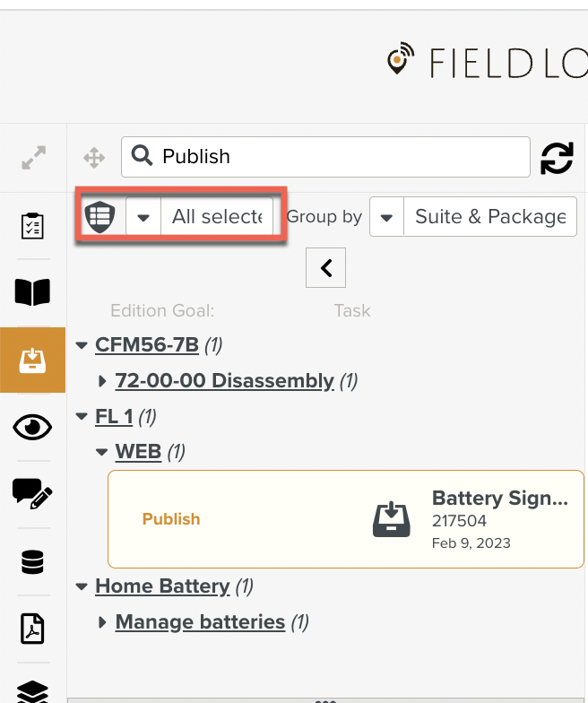Open the clipboard checklist sidebar icon
Image resolution: width=588 pixels, height=703 pixels.
tap(33, 225)
